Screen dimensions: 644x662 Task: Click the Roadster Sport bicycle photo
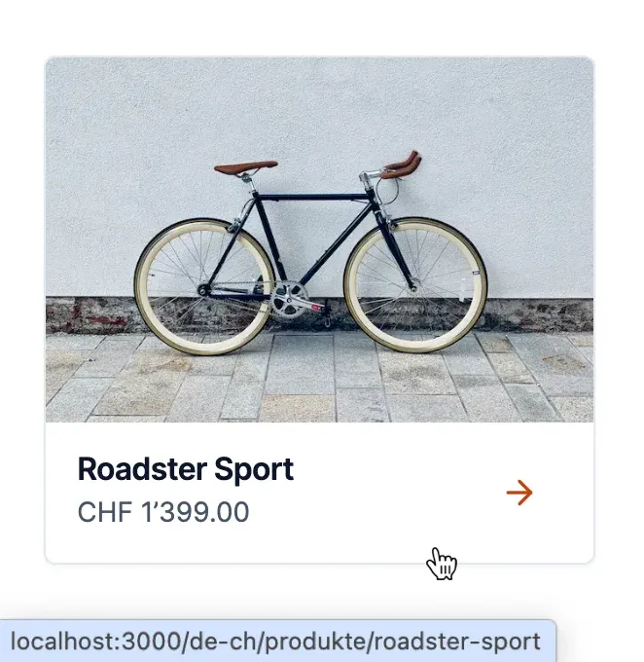click(319, 239)
